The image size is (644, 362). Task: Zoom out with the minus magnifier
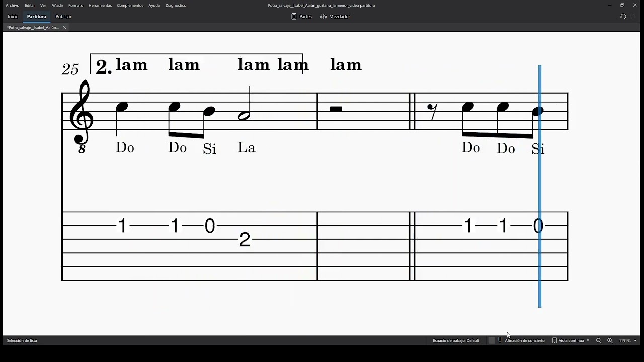[x=599, y=341]
